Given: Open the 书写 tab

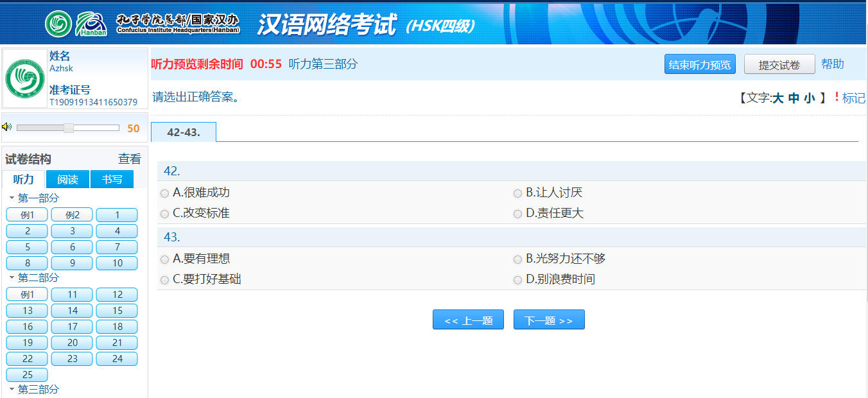Looking at the screenshot, I should point(112,180).
